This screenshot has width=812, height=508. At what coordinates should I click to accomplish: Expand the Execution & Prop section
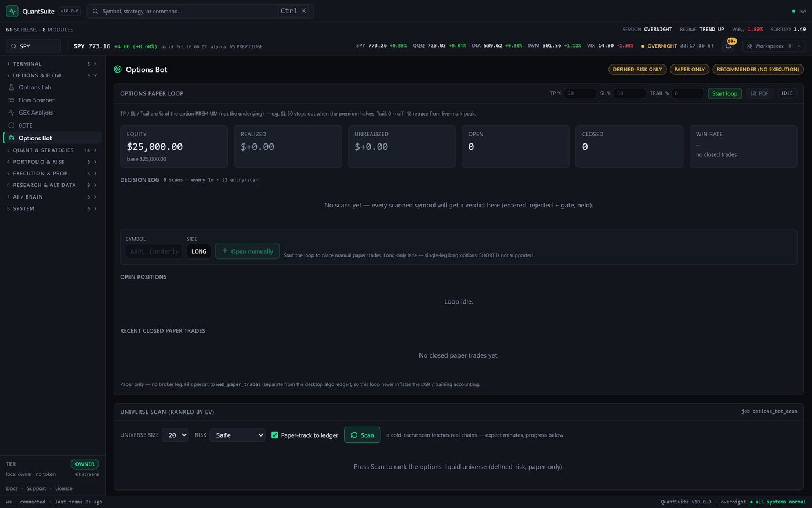click(x=52, y=174)
